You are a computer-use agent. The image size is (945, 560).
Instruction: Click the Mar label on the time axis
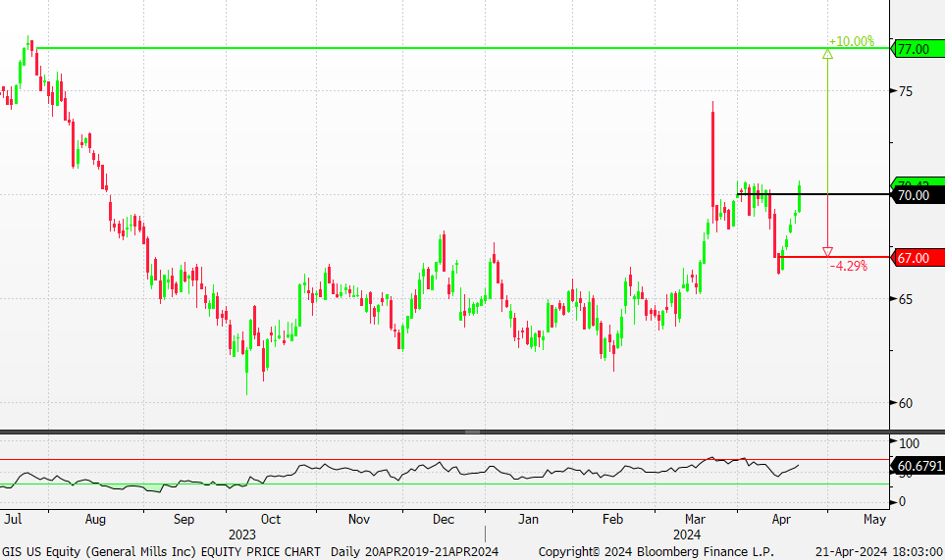click(x=697, y=519)
